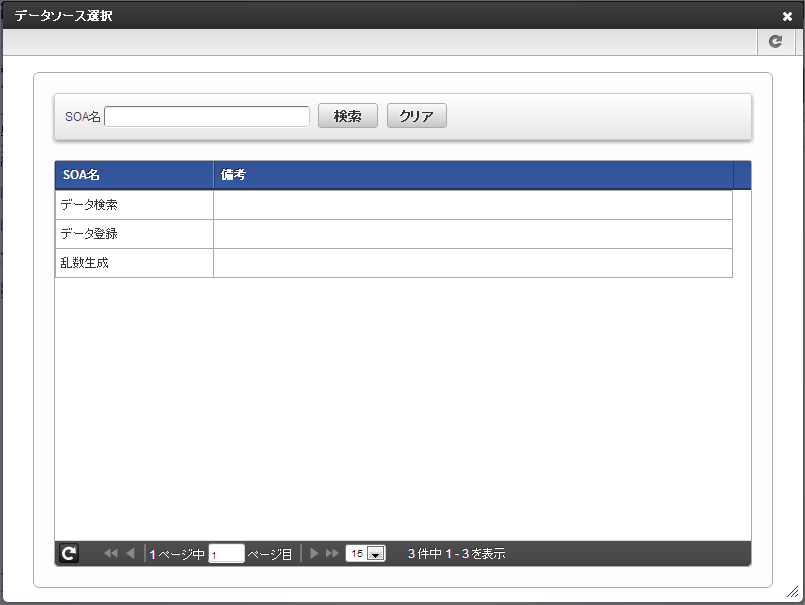Image resolution: width=805 pixels, height=605 pixels.
Task: Sort by the SOA名 column header
Action: tap(134, 175)
